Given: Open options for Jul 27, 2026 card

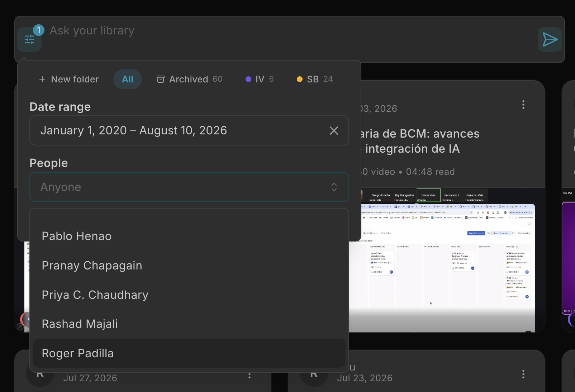Looking at the screenshot, I should [x=250, y=375].
